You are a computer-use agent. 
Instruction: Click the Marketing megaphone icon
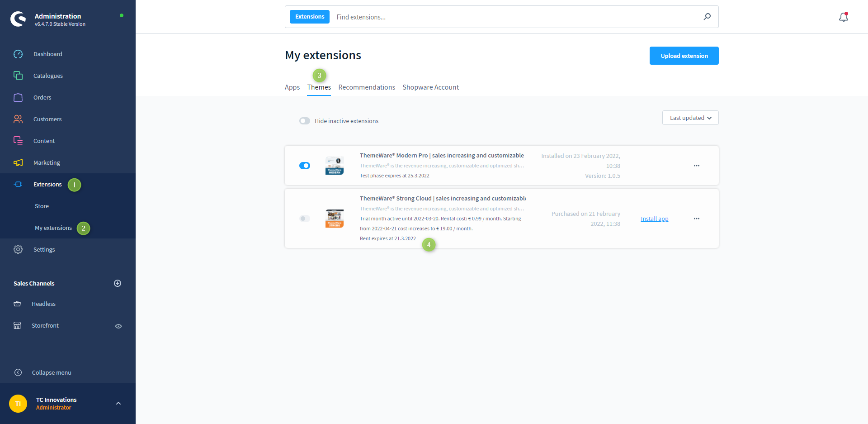(x=18, y=162)
